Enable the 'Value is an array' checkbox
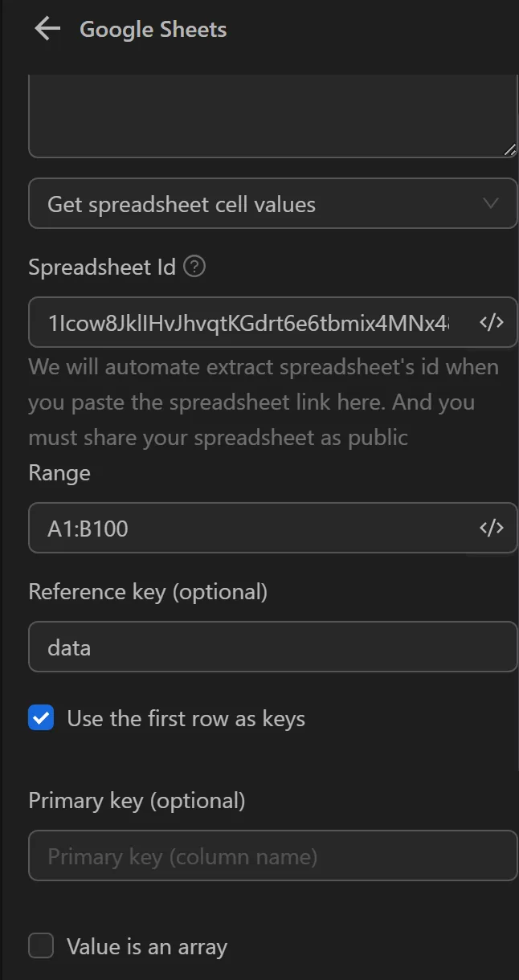 click(x=40, y=946)
